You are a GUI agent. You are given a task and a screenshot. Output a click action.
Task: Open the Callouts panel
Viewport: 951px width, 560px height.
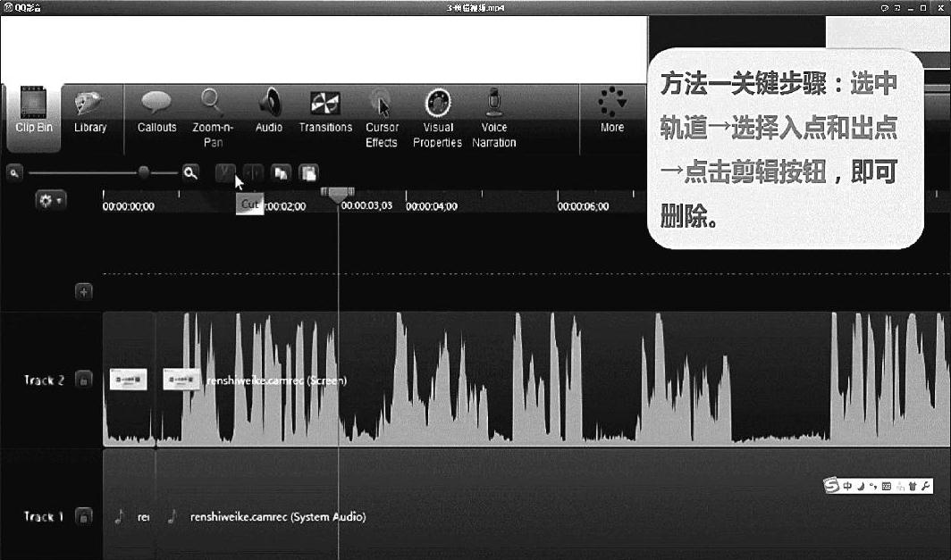[x=156, y=112]
